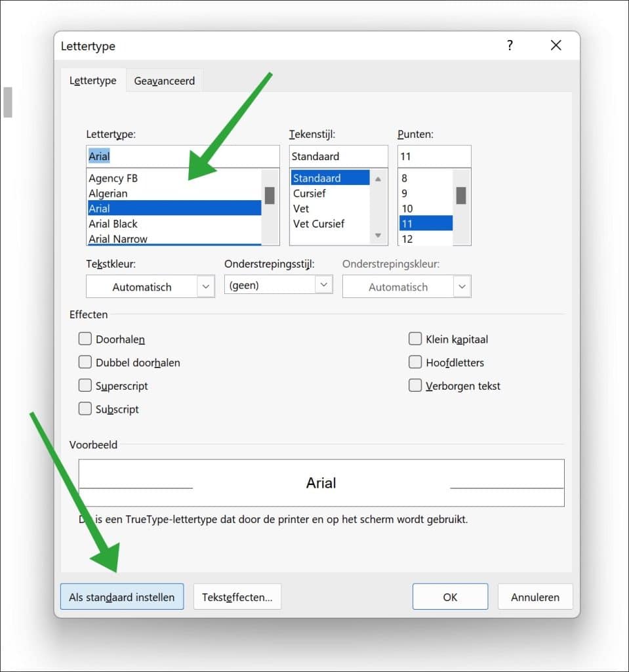
Task: Open the Onderstrepingskleur dropdown
Action: (x=462, y=286)
